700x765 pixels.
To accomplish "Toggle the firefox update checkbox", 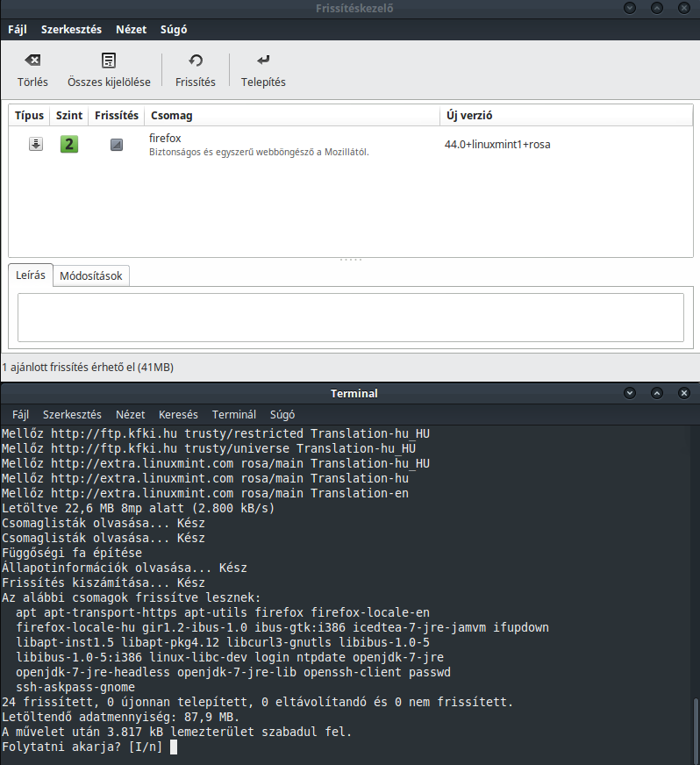I will click(117, 145).
